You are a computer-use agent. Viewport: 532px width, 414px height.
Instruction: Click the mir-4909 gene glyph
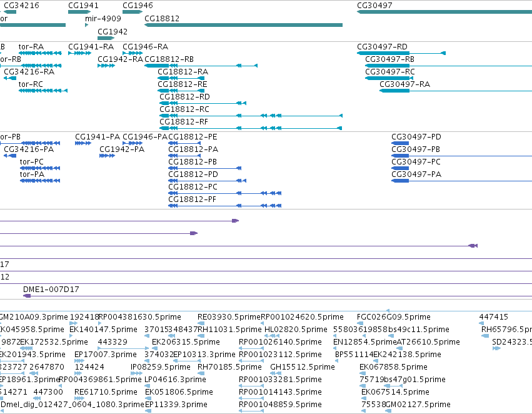(86, 25)
